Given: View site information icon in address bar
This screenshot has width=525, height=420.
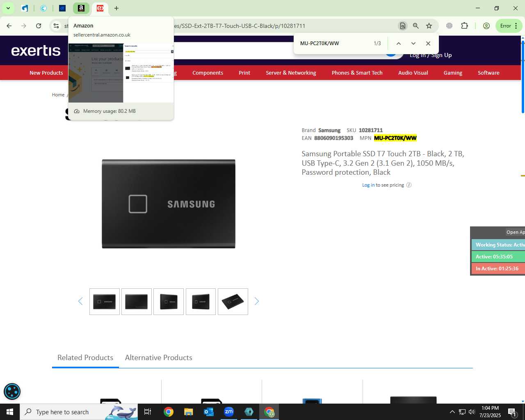Looking at the screenshot, I should pos(56,26).
